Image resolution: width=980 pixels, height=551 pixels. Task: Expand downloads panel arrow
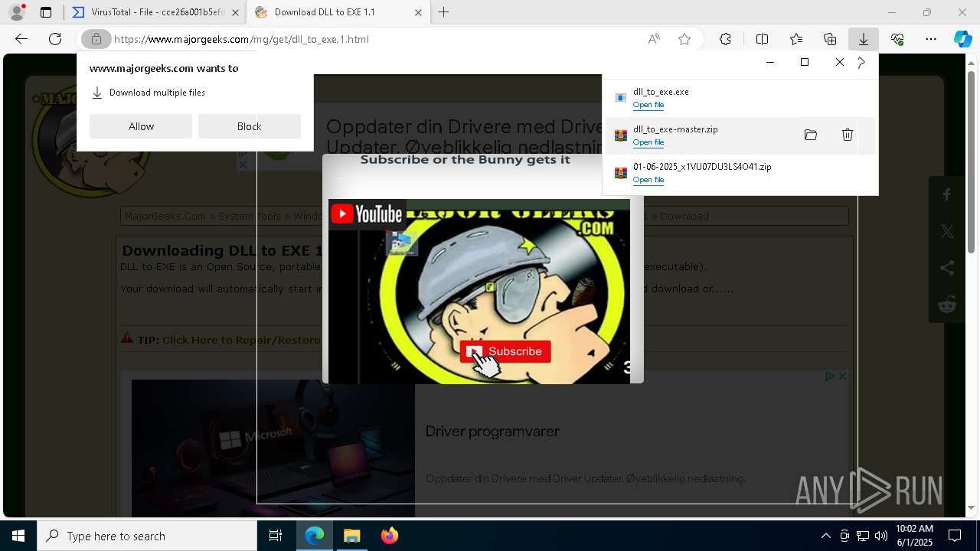pos(862,62)
